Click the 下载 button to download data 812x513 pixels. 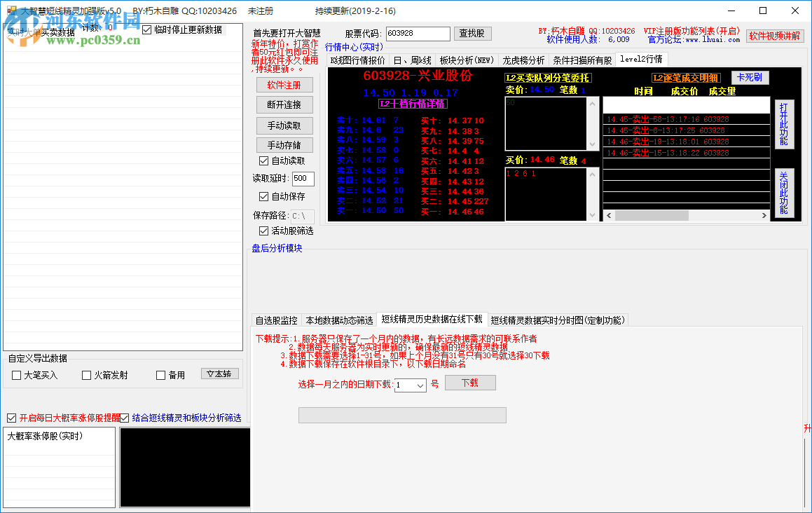point(470,383)
